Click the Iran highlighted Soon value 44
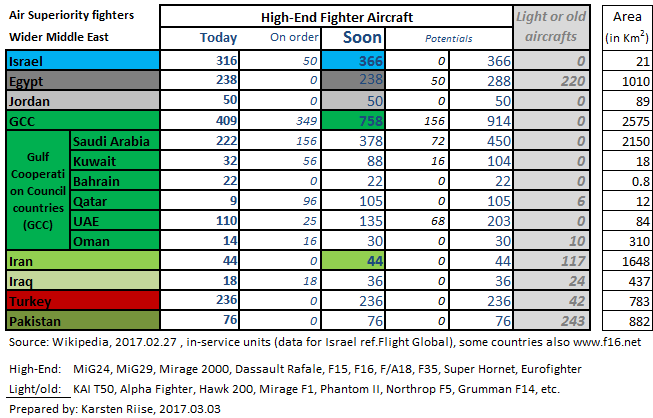Image resolution: width=653 pixels, height=418 pixels. tap(353, 261)
